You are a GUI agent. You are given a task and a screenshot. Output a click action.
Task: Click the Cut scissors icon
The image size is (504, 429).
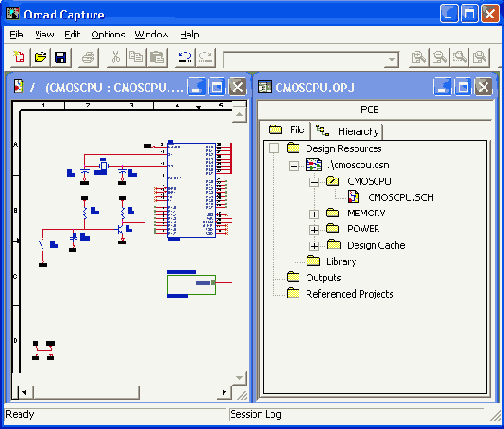pyautogui.click(x=116, y=57)
